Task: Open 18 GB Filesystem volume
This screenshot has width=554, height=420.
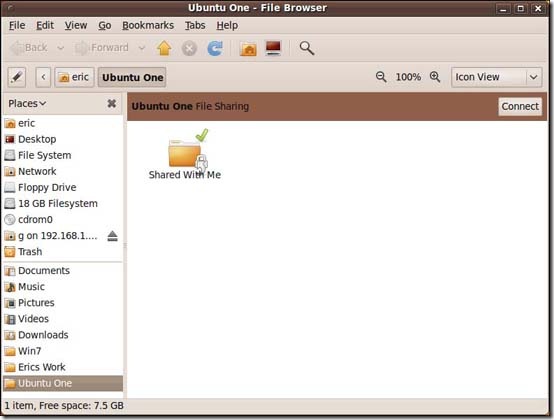Action: pos(63,203)
